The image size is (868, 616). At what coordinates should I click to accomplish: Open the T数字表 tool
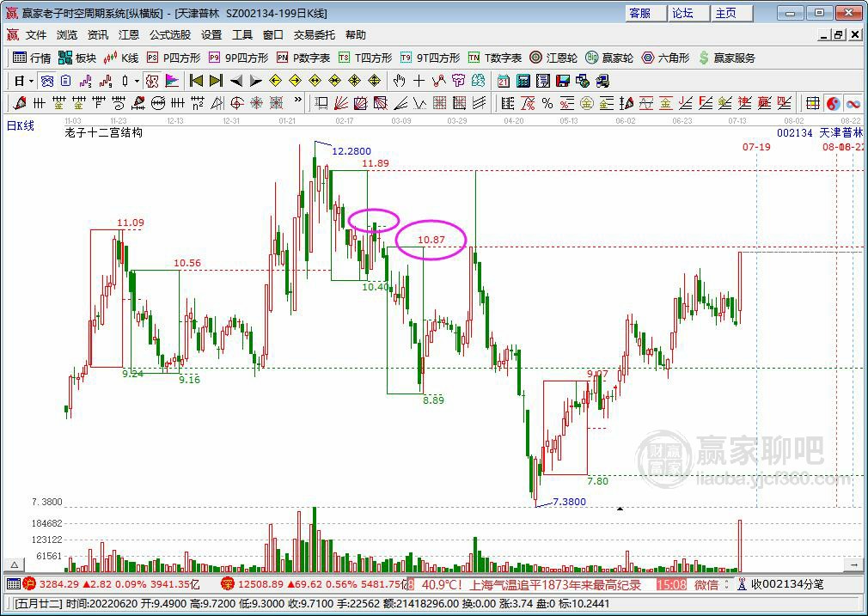[x=495, y=58]
